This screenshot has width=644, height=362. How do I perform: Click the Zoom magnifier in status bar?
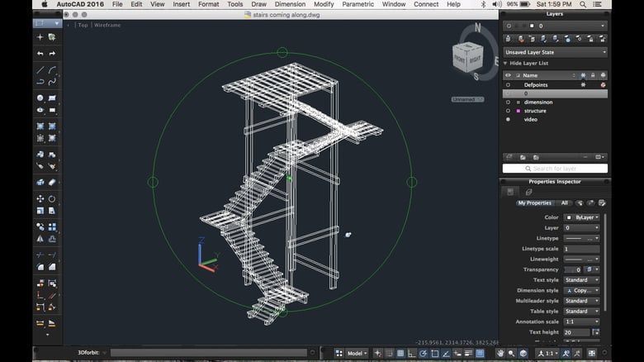point(511,354)
